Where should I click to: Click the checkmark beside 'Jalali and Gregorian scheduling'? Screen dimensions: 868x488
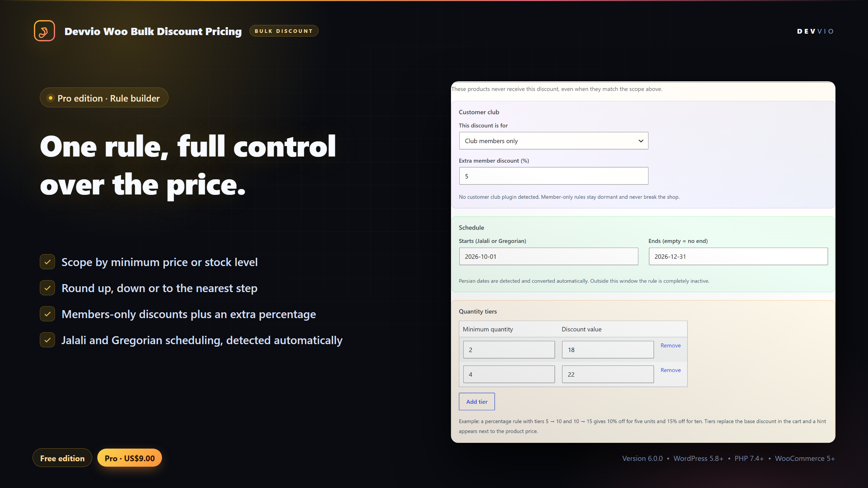47,340
